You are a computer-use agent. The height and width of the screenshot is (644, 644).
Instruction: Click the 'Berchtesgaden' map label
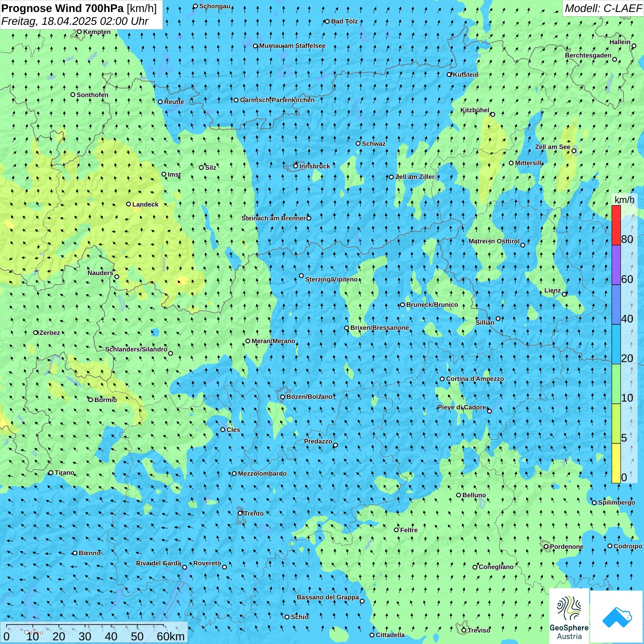tap(588, 56)
